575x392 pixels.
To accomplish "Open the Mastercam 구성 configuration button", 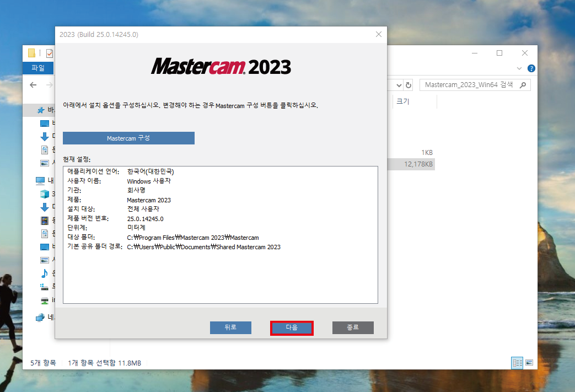I will pyautogui.click(x=128, y=138).
